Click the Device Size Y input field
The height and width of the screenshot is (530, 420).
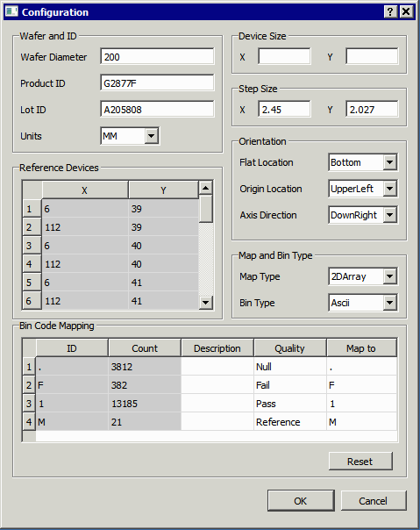pos(372,56)
